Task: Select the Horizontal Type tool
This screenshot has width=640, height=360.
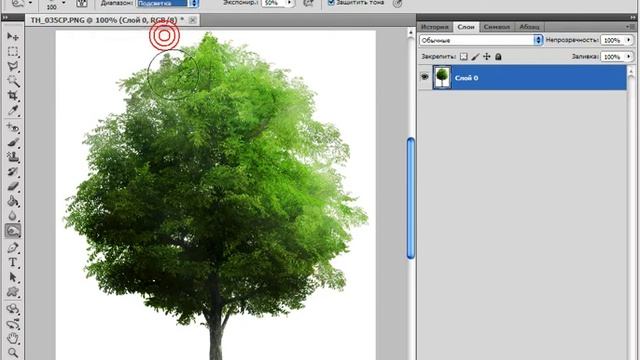Action: pos(13,262)
